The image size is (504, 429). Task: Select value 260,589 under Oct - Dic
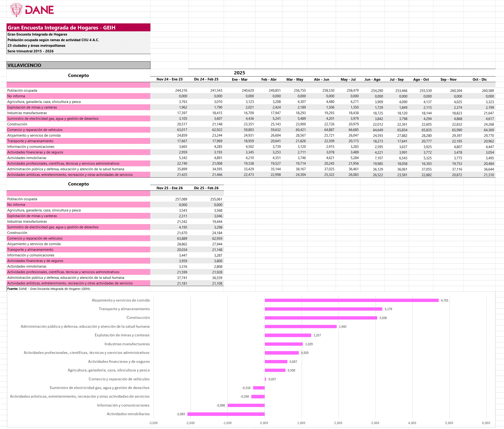(487, 91)
